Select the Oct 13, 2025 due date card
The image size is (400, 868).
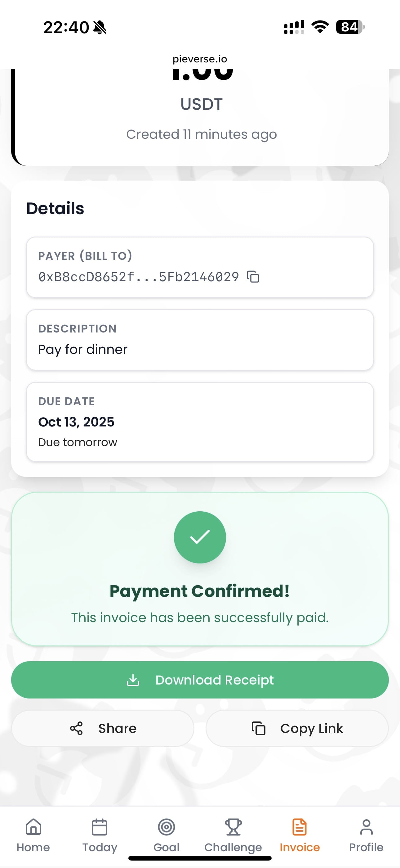tap(200, 422)
